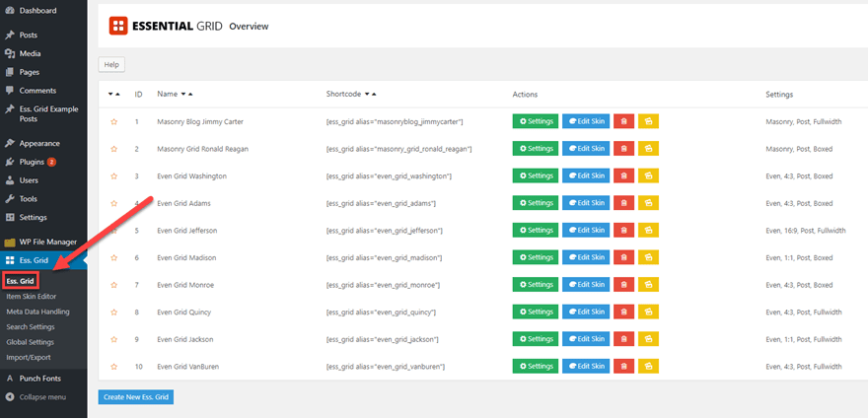Click the Essential Grid logo icon
The image size is (868, 419).
tap(117, 27)
